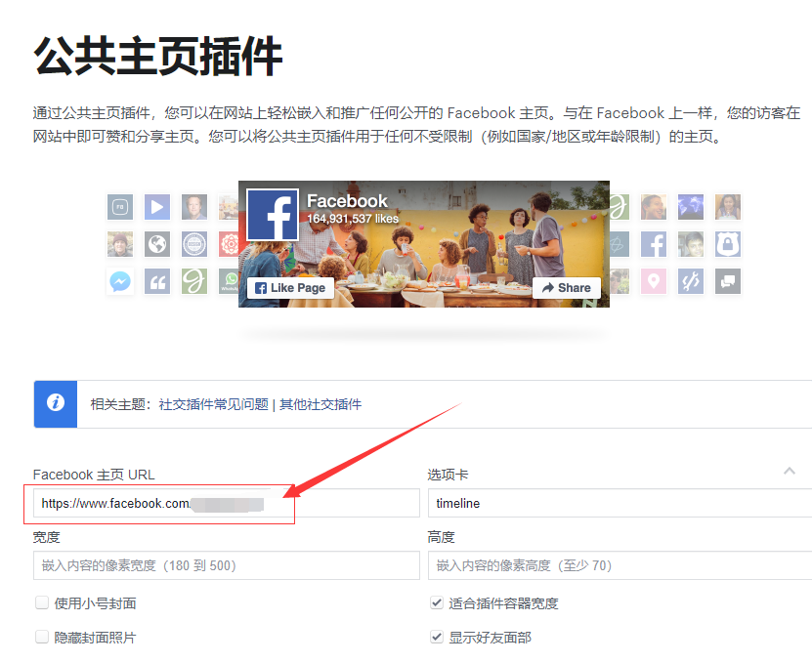Click the gray globe icon

157,244
